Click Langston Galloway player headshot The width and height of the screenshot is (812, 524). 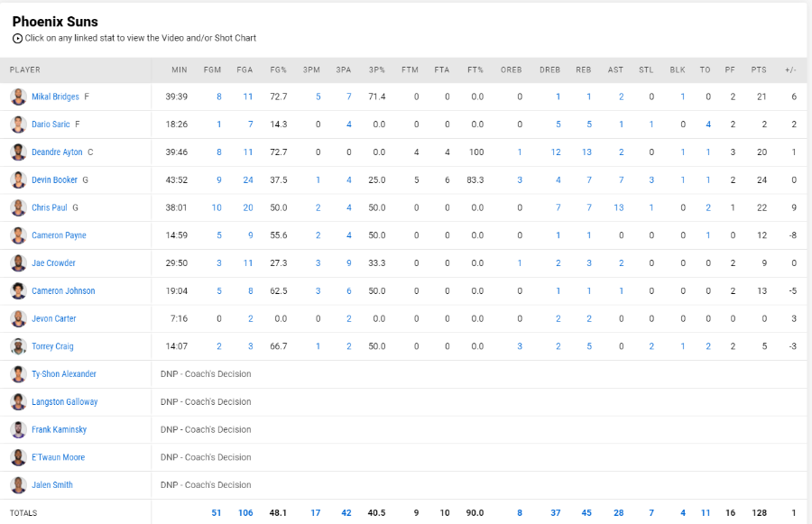click(x=18, y=402)
